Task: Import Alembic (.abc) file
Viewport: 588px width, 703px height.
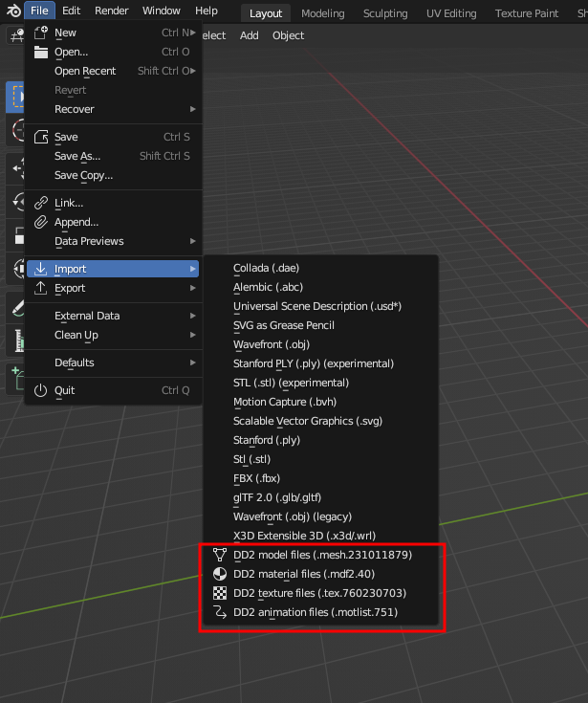Action: pyautogui.click(x=320, y=287)
